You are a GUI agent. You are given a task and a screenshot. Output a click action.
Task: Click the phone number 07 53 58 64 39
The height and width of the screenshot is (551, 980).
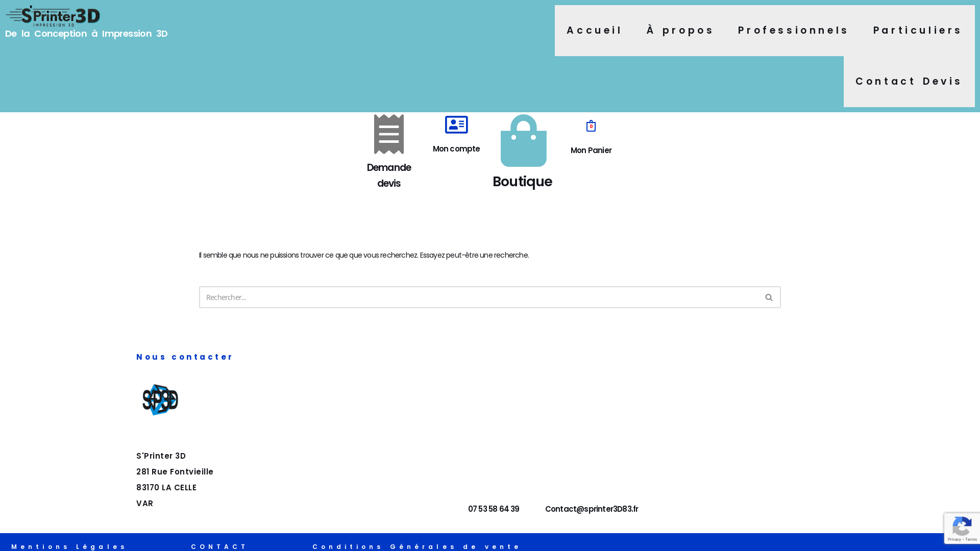pyautogui.click(x=493, y=509)
